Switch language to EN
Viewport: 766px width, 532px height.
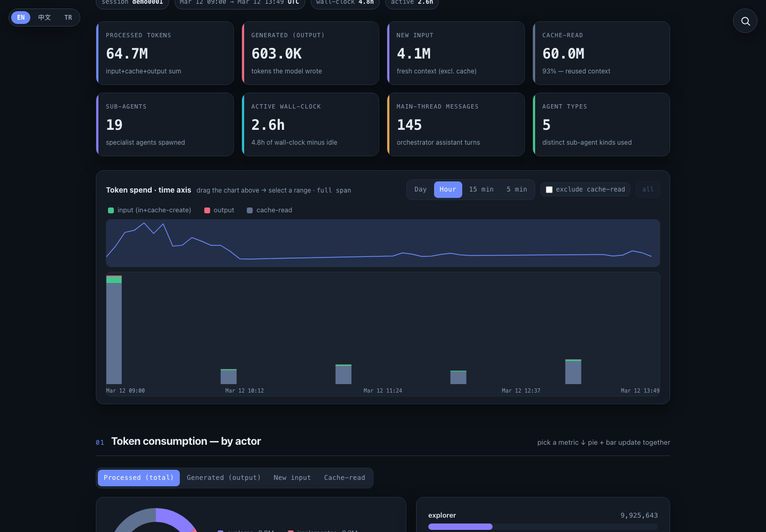pyautogui.click(x=21, y=18)
